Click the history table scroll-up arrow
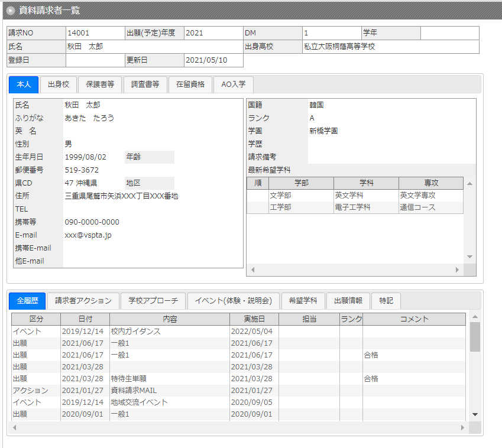Viewport: 502px width, 448px height. (475, 316)
